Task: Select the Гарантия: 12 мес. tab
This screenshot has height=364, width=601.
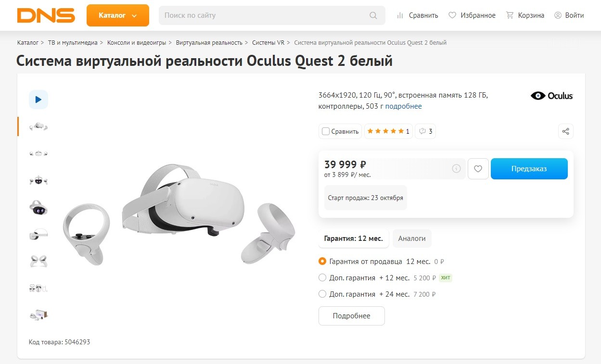Action: pyautogui.click(x=353, y=238)
